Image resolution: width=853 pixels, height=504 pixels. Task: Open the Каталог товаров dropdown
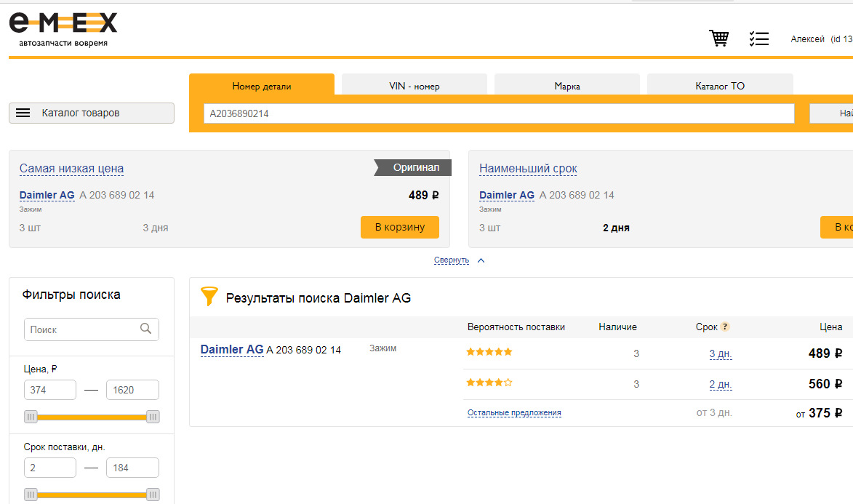click(x=92, y=113)
